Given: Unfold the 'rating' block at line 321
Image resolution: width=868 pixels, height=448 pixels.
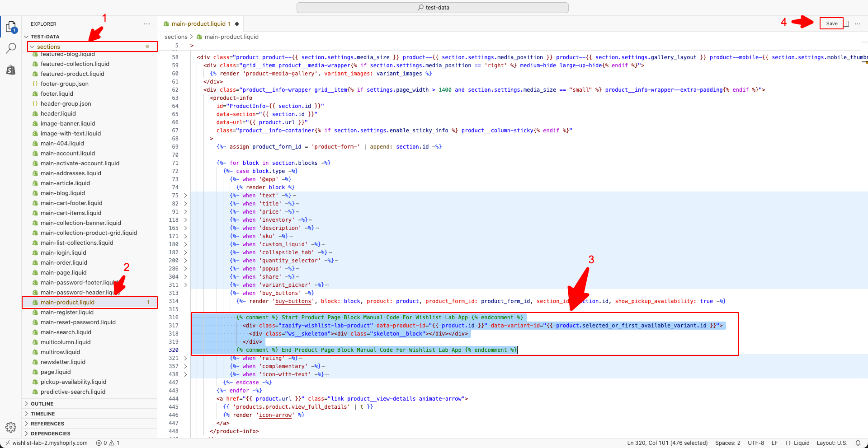Looking at the screenshot, I should coord(185,358).
